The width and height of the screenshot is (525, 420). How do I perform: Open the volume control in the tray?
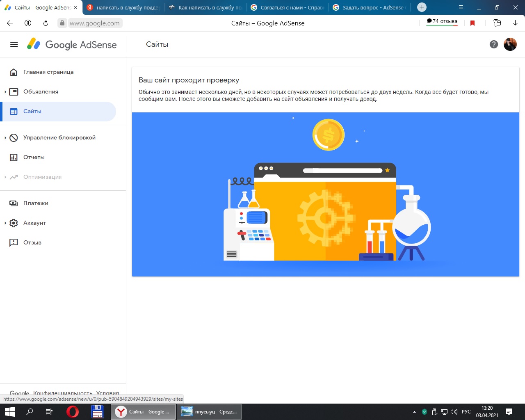click(454, 412)
